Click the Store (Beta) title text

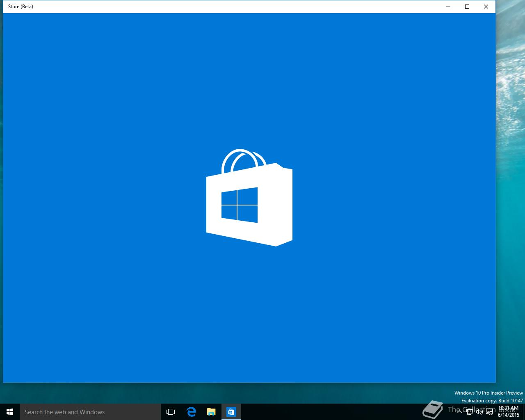(x=21, y=7)
